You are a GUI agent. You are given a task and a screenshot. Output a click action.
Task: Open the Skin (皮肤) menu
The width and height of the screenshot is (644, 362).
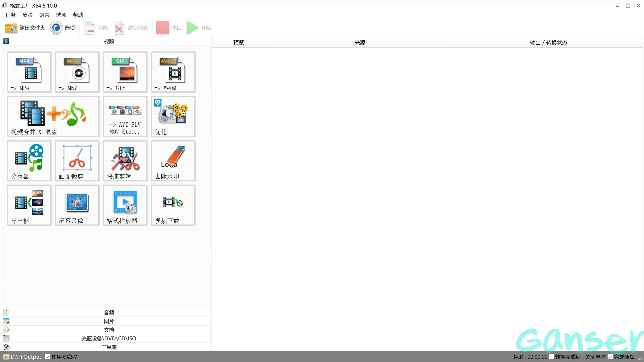point(27,15)
